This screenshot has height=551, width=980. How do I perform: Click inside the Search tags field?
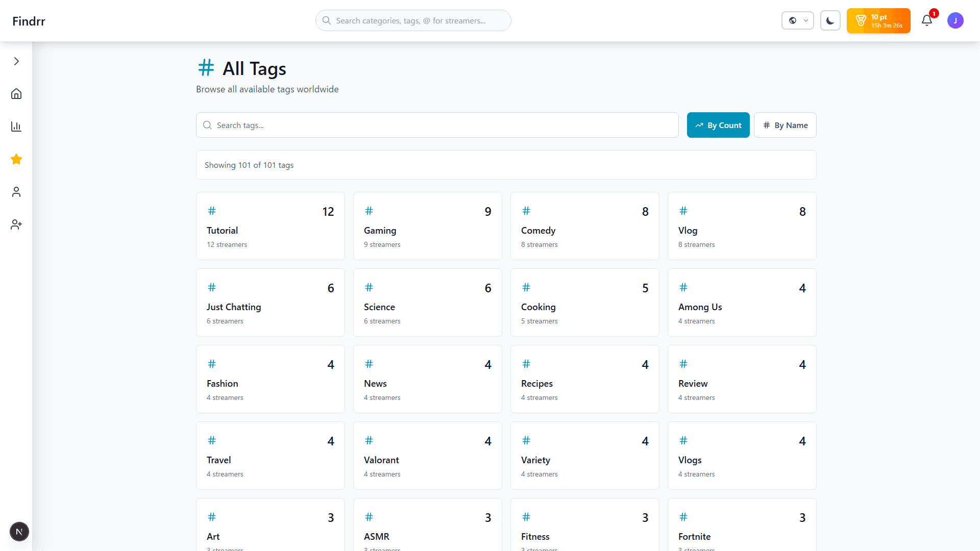coord(437,125)
